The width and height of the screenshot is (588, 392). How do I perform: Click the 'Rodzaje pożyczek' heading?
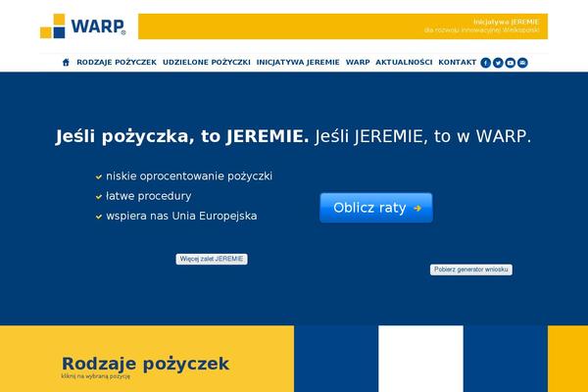pyautogui.click(x=145, y=364)
